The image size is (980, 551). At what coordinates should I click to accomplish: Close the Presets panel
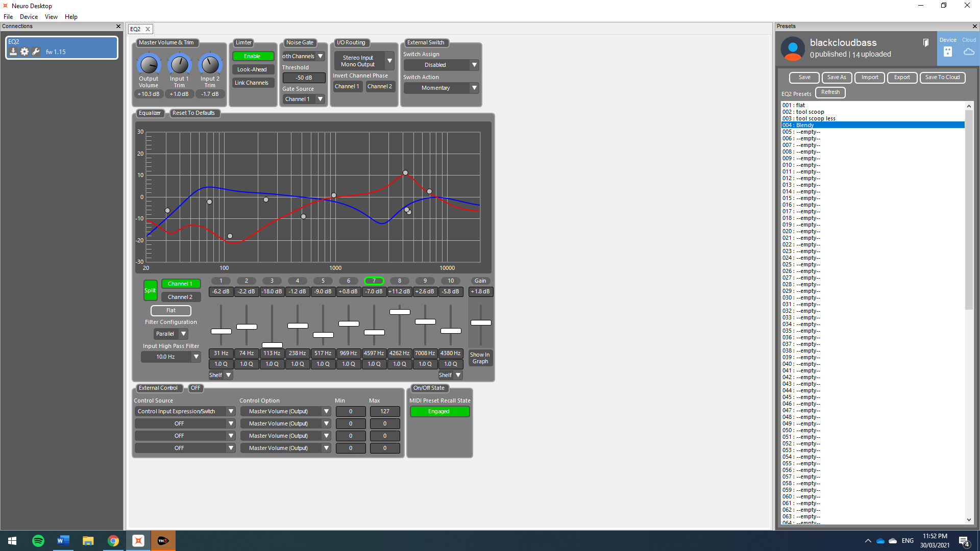[974, 26]
